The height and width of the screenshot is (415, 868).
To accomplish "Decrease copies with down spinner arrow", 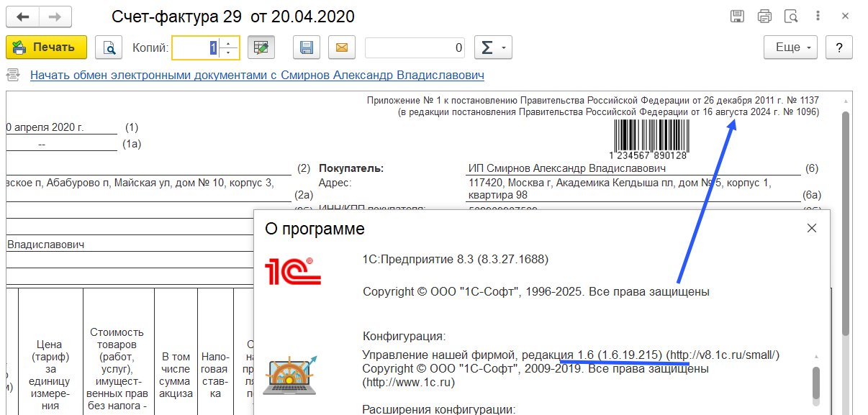I will click(229, 53).
